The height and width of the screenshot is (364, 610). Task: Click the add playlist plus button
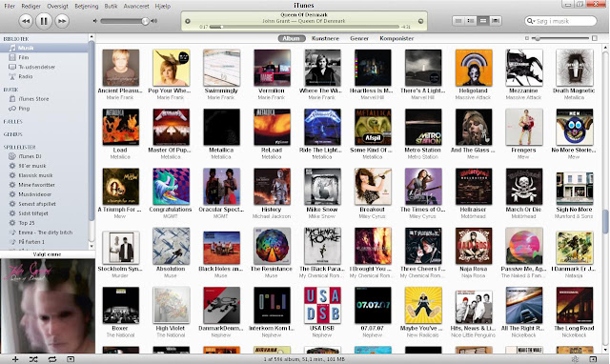tap(15, 359)
